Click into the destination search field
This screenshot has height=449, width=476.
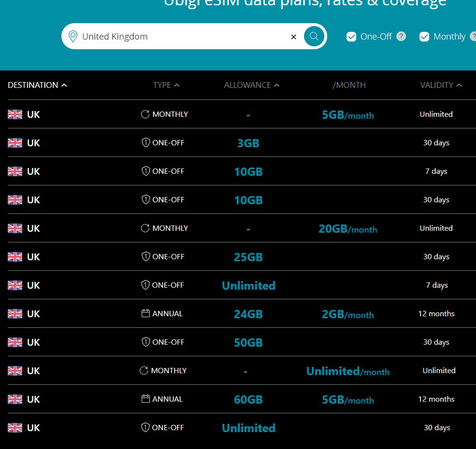click(184, 37)
